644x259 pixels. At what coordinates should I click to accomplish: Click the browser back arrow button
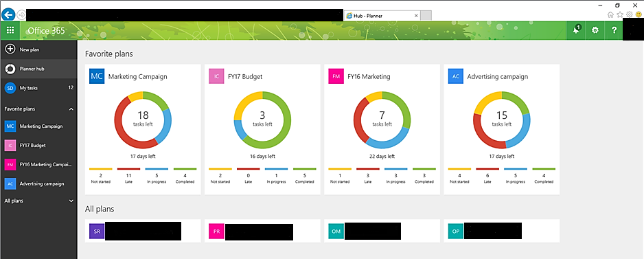coord(8,15)
